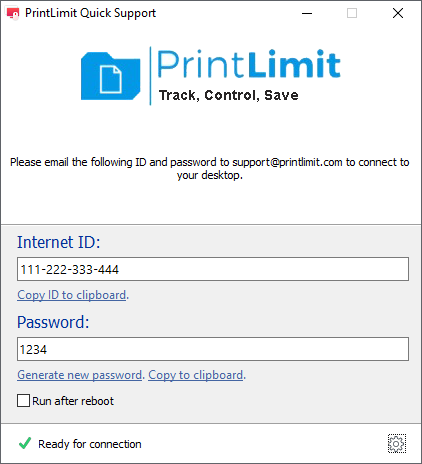The width and height of the screenshot is (422, 464).
Task: Copy the password using Copy to clipboard
Action: pos(196,375)
